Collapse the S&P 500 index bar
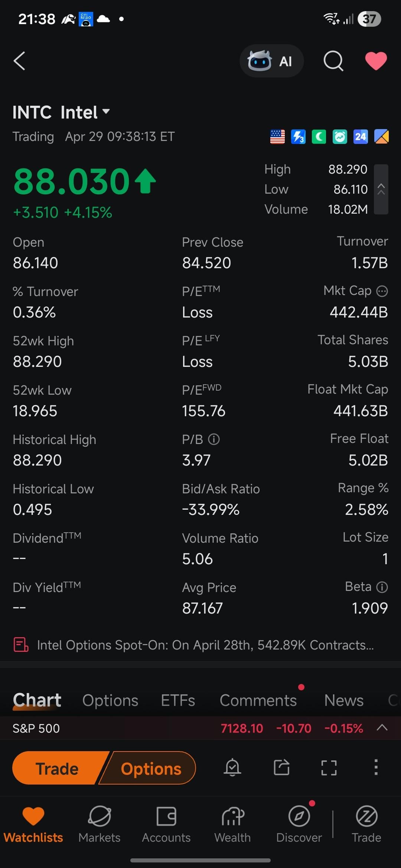 point(382,728)
